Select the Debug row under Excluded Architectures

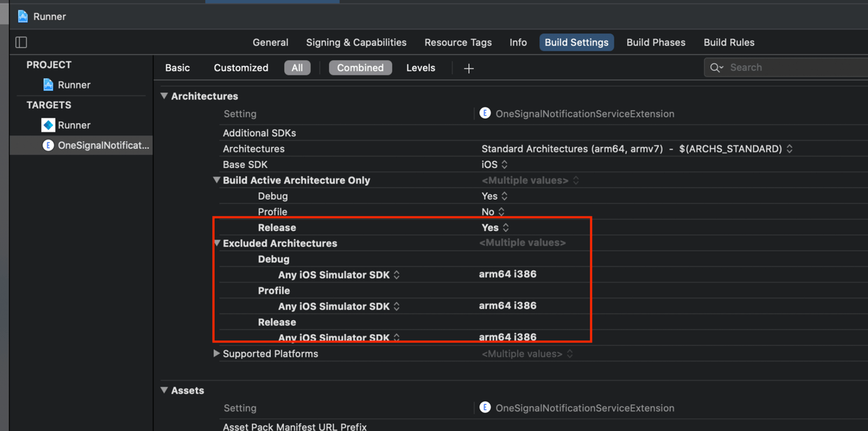[x=274, y=259]
